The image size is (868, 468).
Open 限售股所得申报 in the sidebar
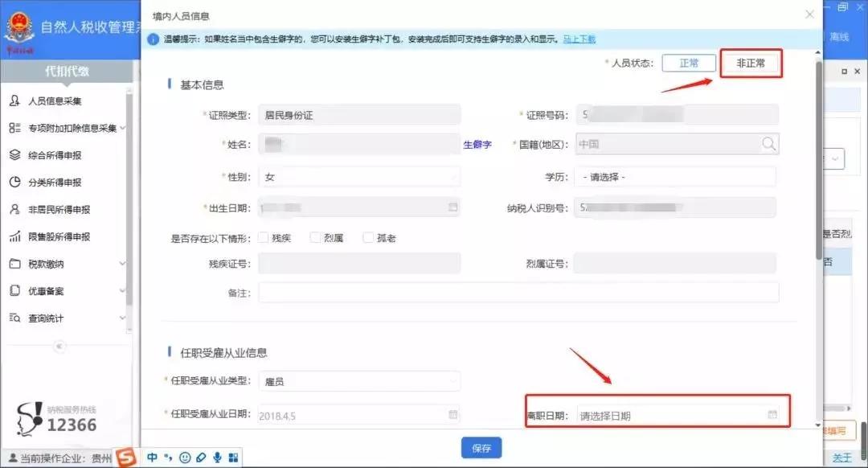click(59, 236)
